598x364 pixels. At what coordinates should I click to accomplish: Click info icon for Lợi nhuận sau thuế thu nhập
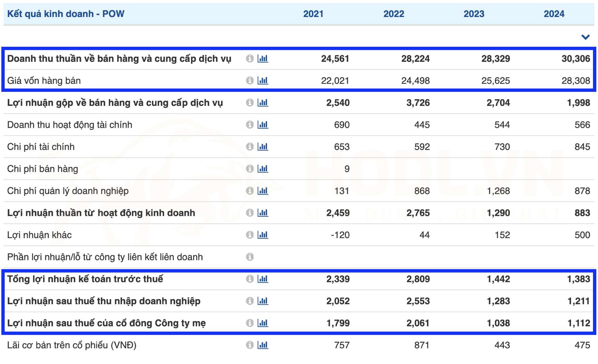250,301
